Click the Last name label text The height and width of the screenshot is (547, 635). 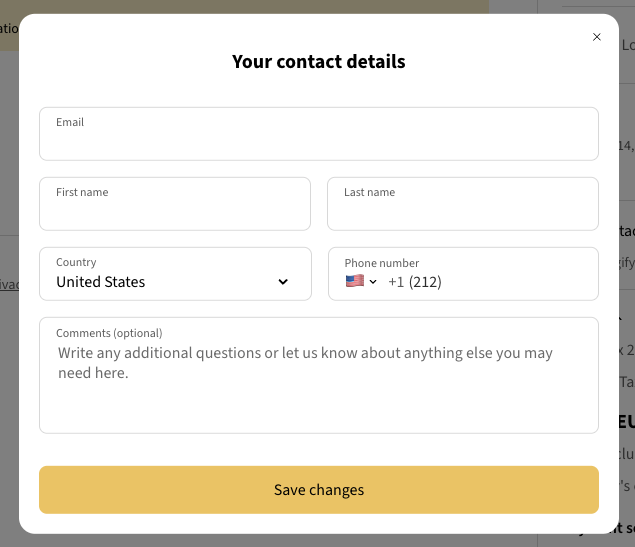(369, 192)
